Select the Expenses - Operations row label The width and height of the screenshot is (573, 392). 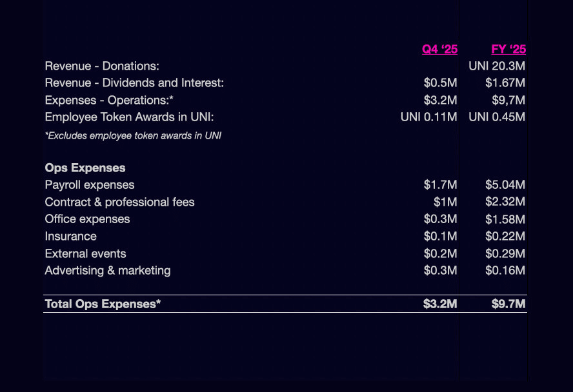[x=109, y=100]
